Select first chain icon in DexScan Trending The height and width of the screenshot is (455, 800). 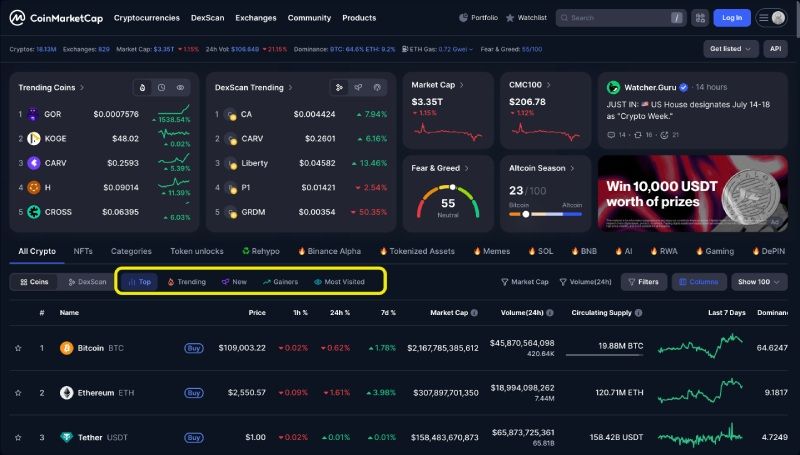click(339, 88)
